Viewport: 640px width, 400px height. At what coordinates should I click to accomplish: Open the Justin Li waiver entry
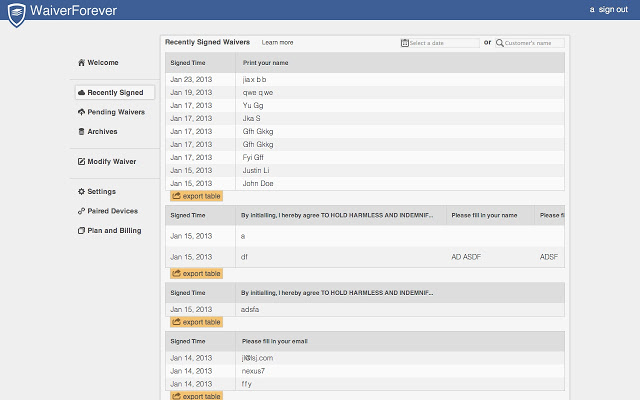point(257,170)
